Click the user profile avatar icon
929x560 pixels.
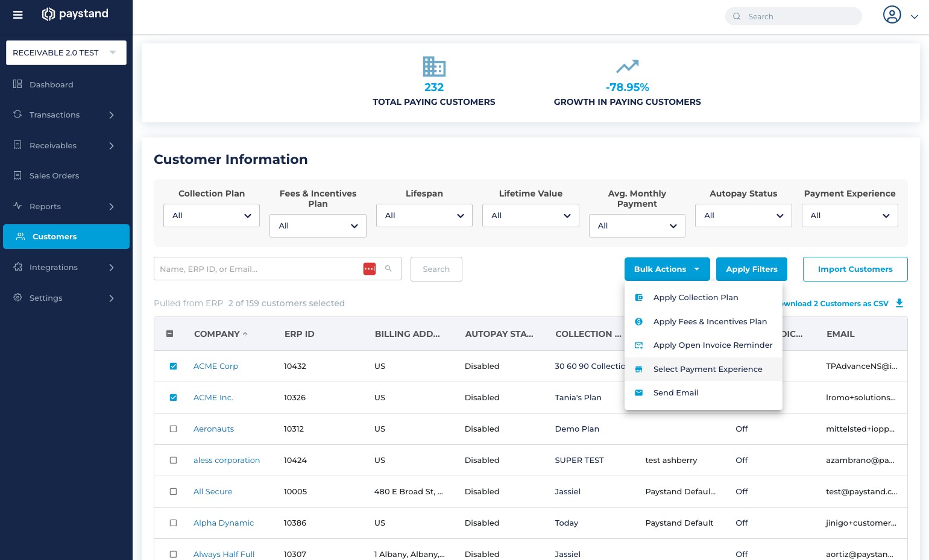[x=892, y=14]
